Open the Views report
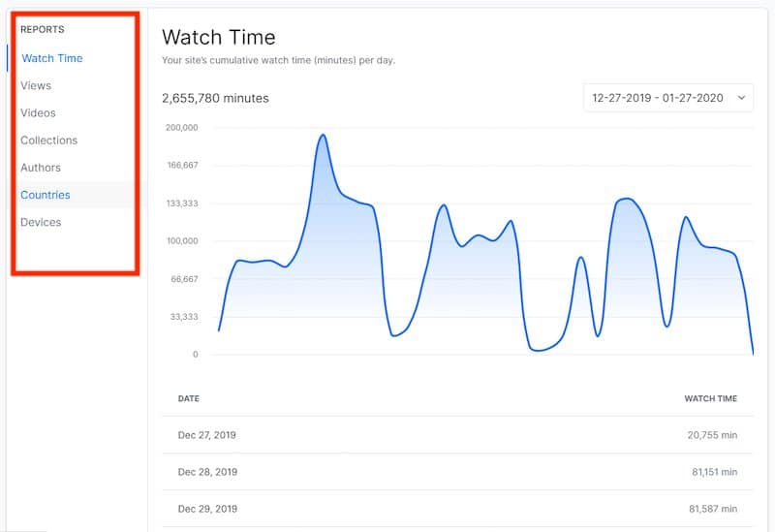The width and height of the screenshot is (775, 532). point(36,85)
